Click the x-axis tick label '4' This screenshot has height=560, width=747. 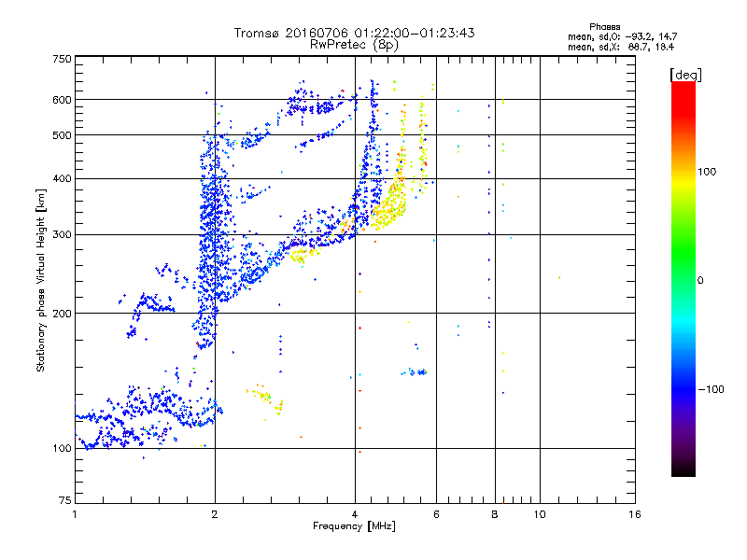(355, 514)
